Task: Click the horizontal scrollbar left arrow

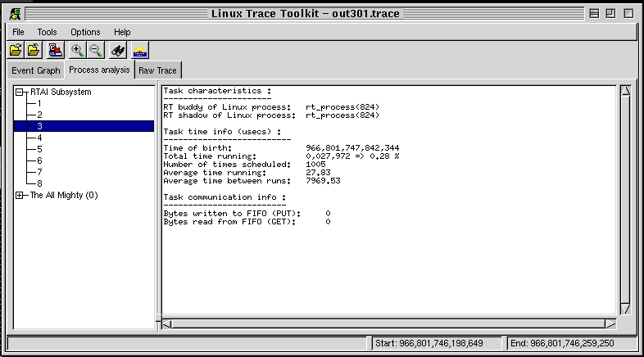Action: [166, 324]
